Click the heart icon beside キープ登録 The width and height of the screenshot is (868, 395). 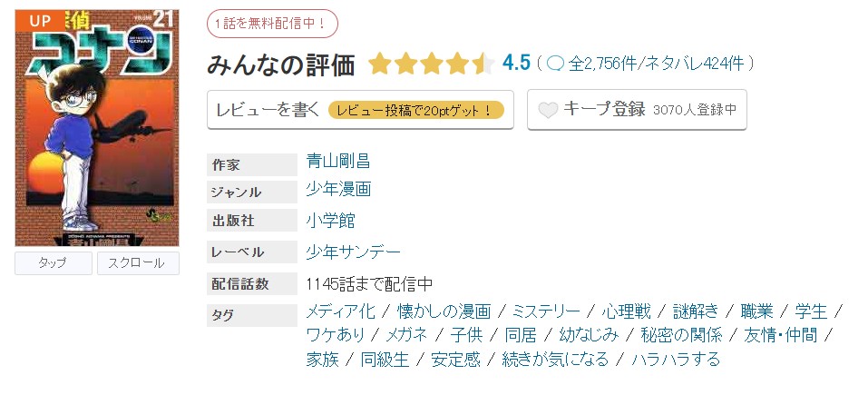548,110
